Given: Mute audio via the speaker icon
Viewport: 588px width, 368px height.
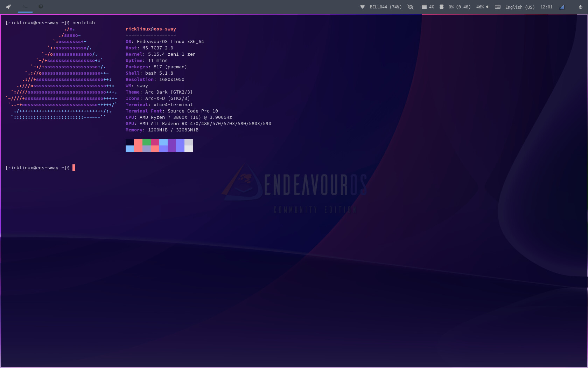Looking at the screenshot, I should click(488, 7).
